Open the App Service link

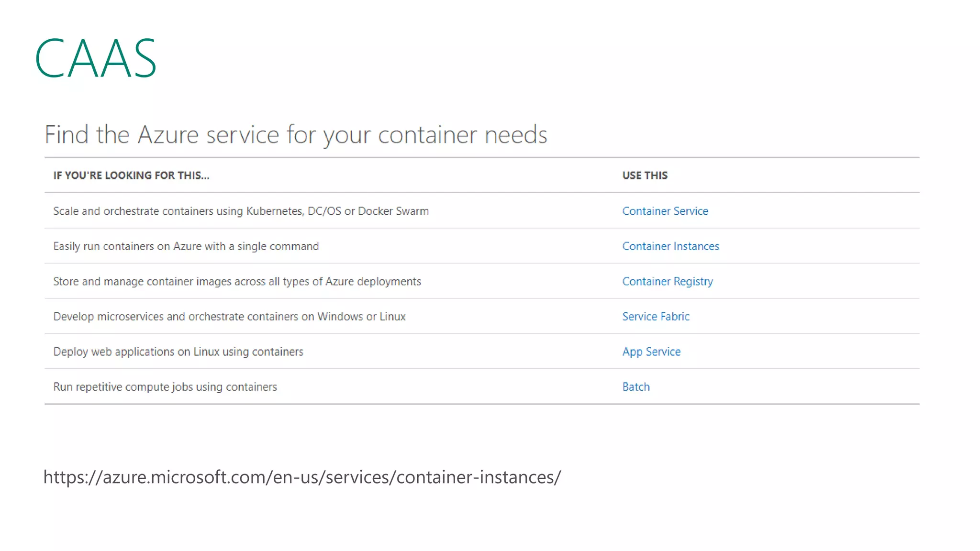pyautogui.click(x=651, y=352)
